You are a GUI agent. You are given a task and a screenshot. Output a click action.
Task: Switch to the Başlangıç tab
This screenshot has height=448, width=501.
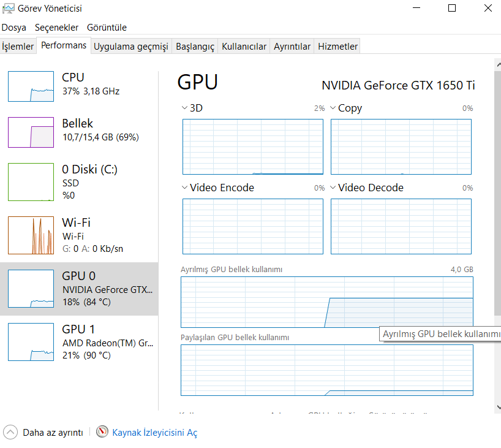click(x=195, y=47)
